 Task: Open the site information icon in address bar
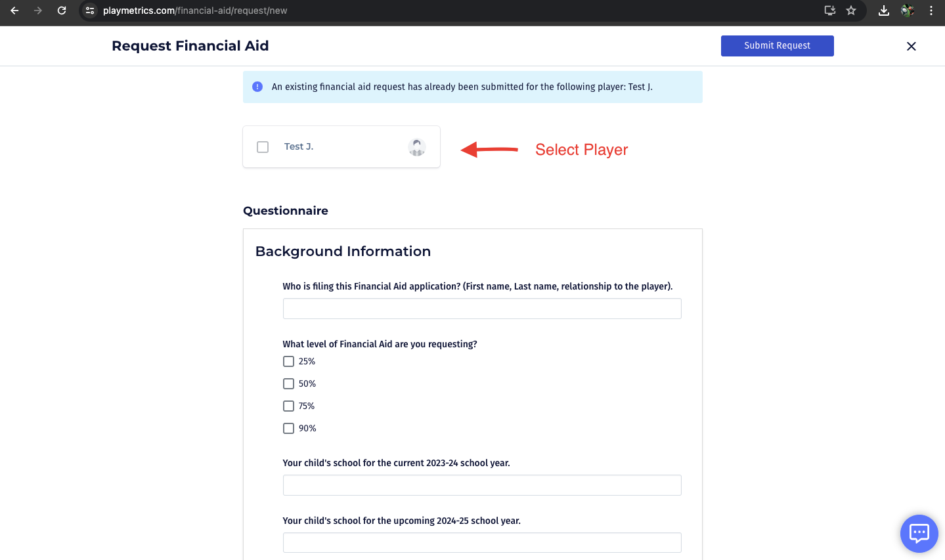(x=91, y=11)
